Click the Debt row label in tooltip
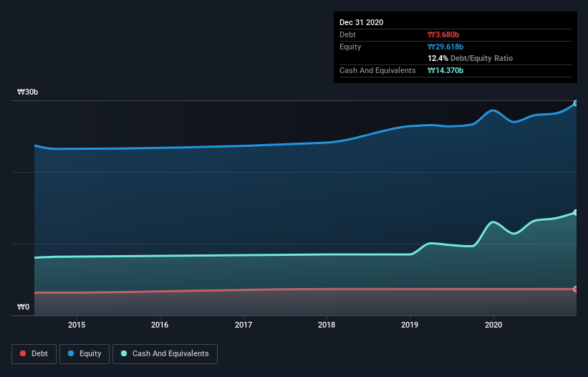Viewport: 588px width, 377px height. pyautogui.click(x=347, y=34)
